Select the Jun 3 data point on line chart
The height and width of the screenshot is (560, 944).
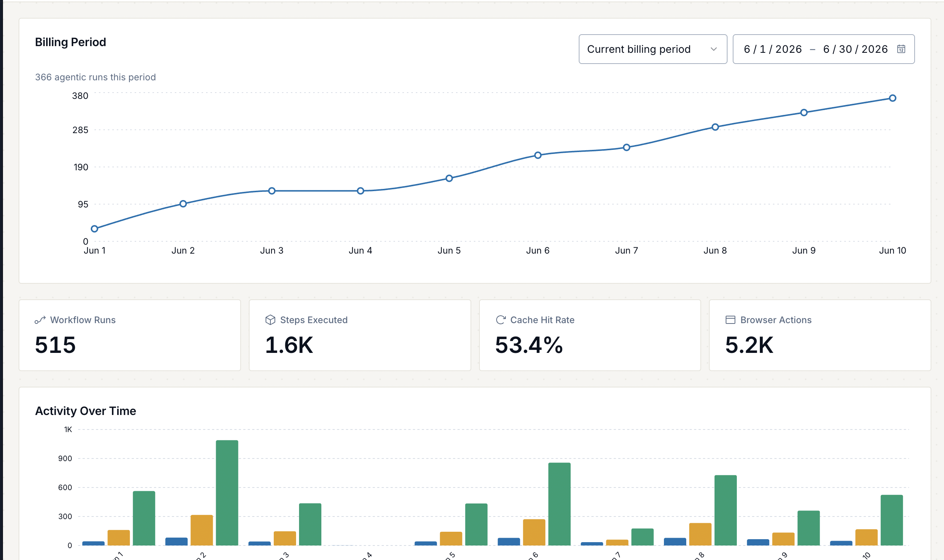tap(272, 191)
